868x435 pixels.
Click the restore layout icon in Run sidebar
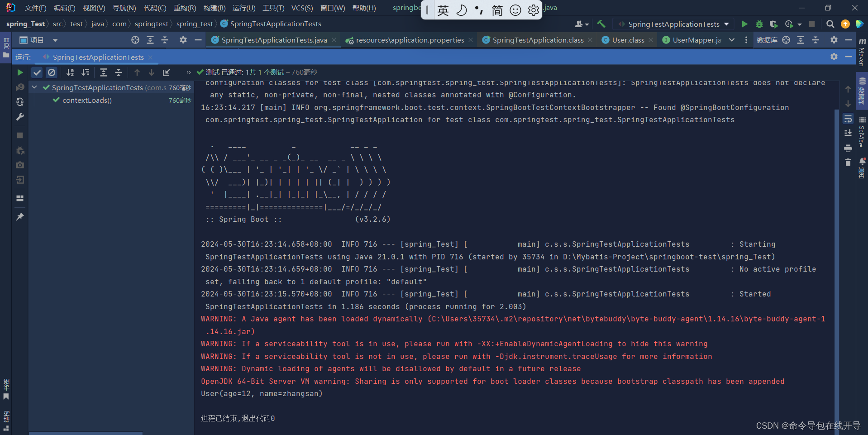(20, 198)
